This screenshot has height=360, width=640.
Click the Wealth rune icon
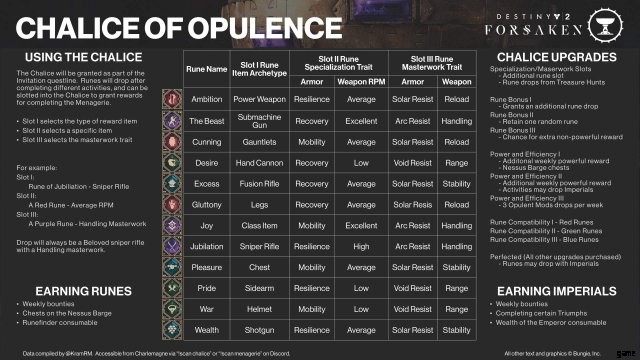click(x=172, y=330)
